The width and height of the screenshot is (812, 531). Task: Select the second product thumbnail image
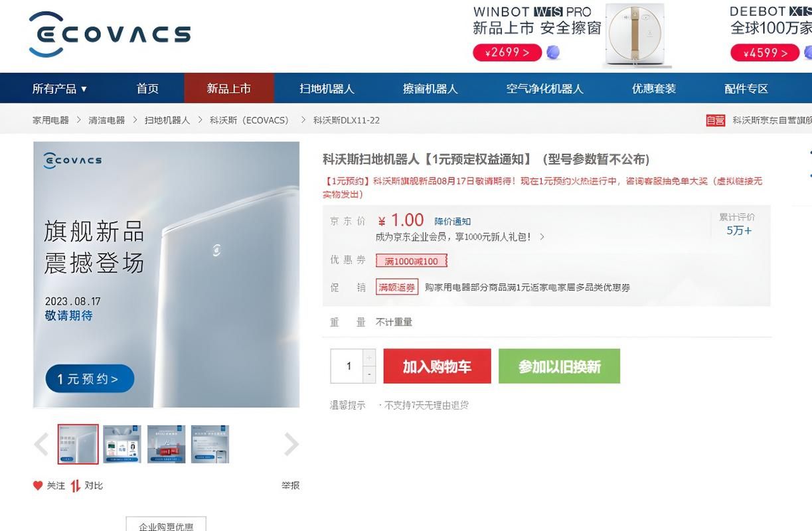122,444
